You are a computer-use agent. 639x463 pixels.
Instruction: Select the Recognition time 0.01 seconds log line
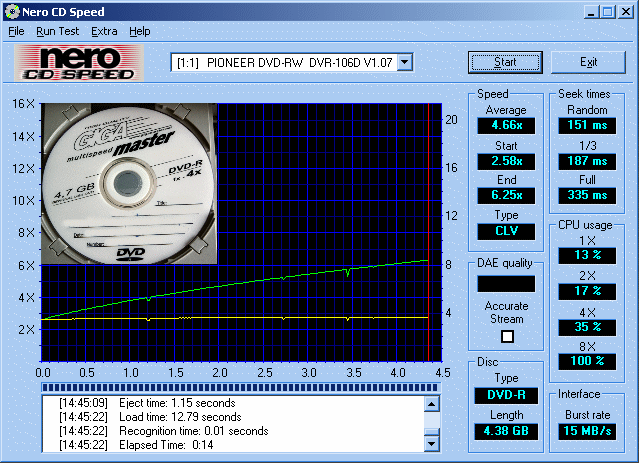pos(163,431)
